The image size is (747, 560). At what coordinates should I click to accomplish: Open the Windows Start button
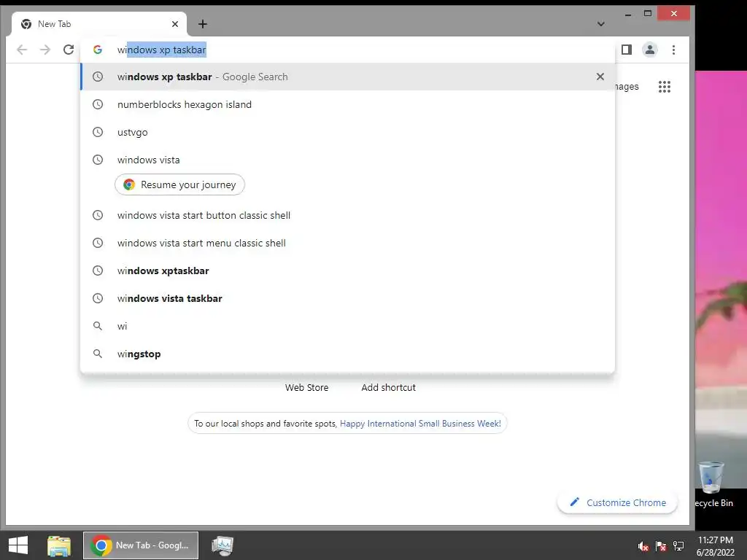(x=18, y=545)
